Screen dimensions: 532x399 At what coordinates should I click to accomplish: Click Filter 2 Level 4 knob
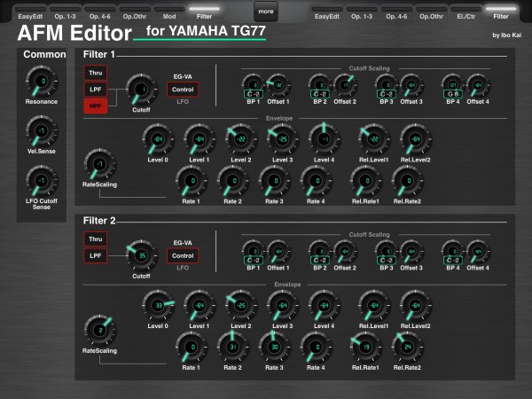tap(324, 305)
